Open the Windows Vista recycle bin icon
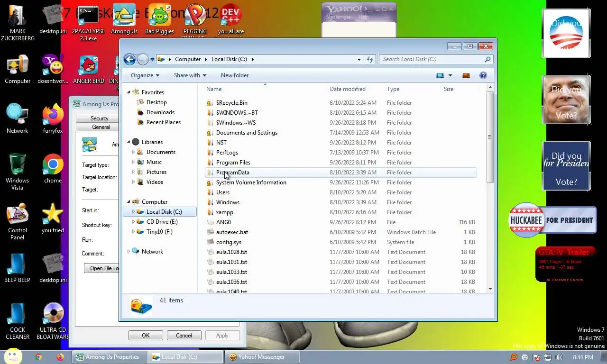The image size is (607, 364). click(x=18, y=172)
